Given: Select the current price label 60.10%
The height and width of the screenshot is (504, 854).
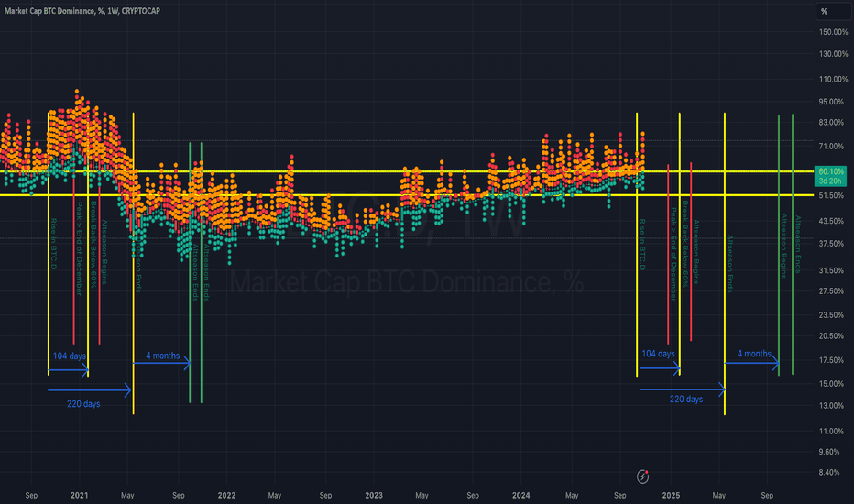Looking at the screenshot, I should [830, 171].
